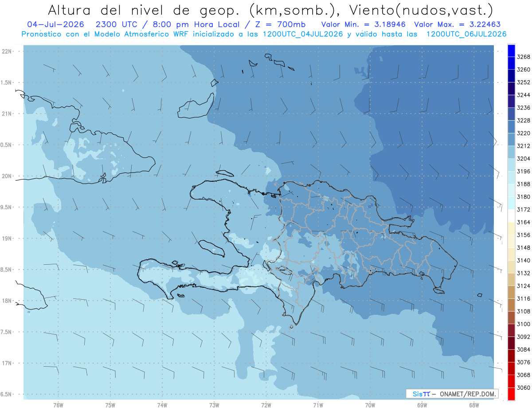Click the 75W longitude label
Image resolution: width=532 pixels, height=411 pixels.
point(110,405)
